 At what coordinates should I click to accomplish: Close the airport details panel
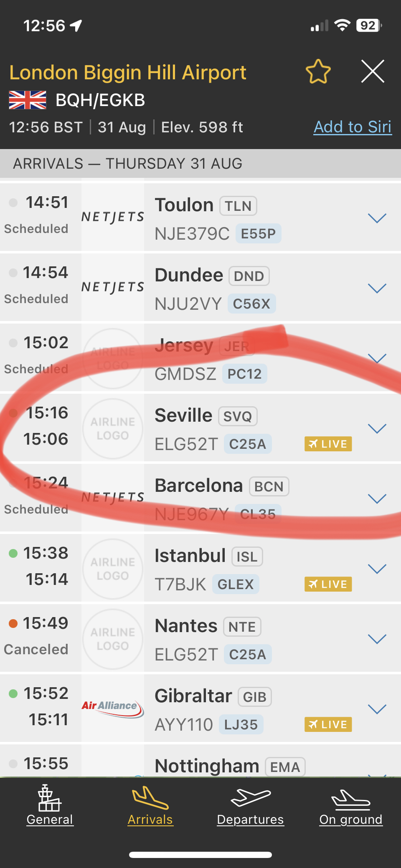(373, 71)
